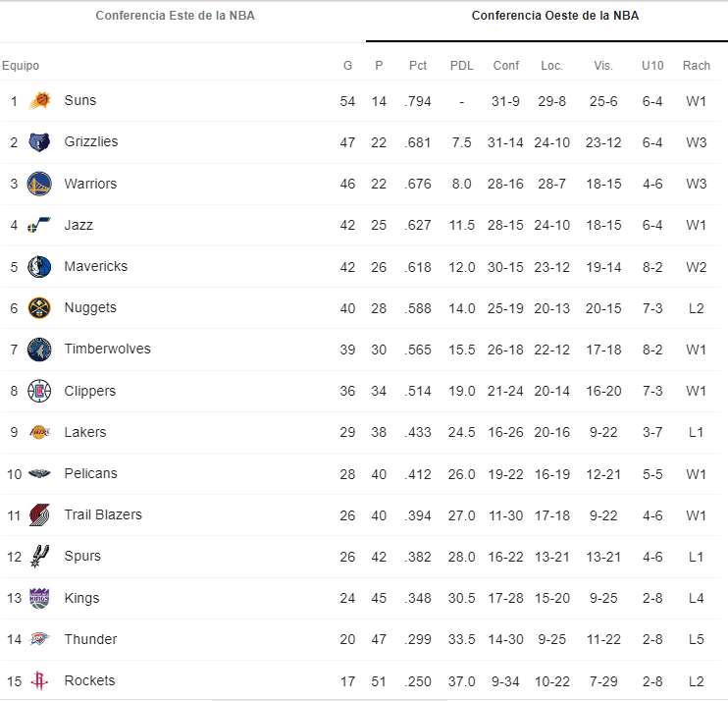Click the Rockets team logo
728x701 pixels.
click(39, 680)
